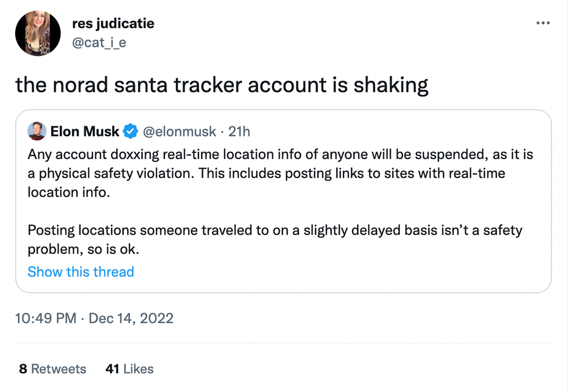Open the Elon Musk display name
The width and height of the screenshot is (569, 392).
(x=85, y=132)
